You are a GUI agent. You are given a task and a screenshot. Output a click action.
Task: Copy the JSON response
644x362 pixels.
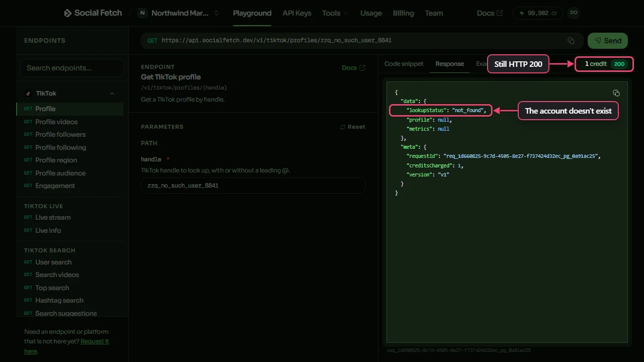click(616, 93)
